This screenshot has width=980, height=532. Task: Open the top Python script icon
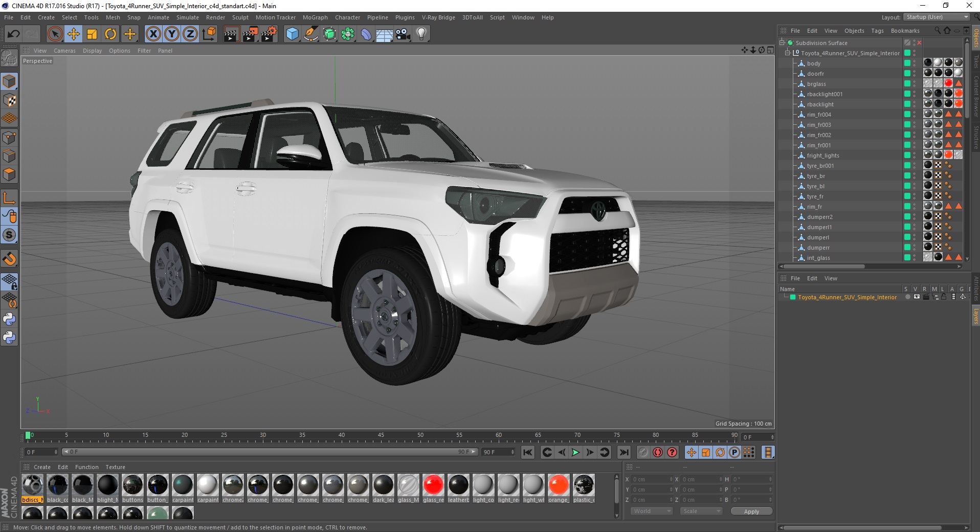[x=9, y=319]
